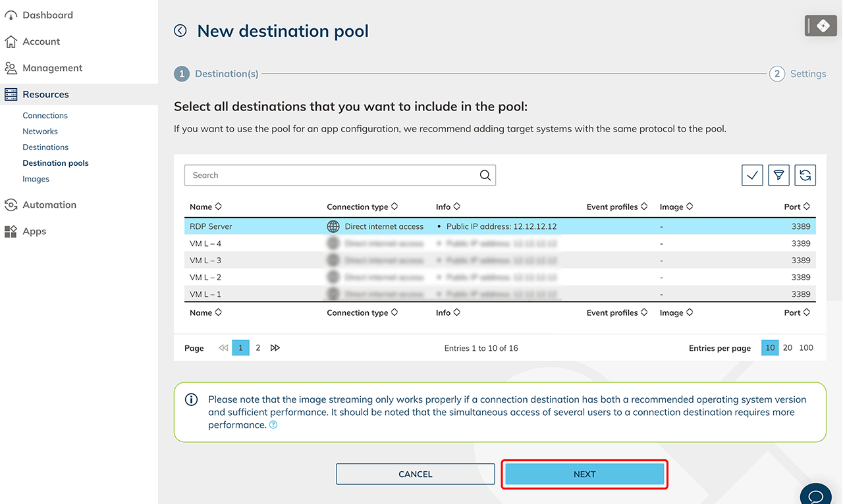Click the refresh table icon

point(805,175)
